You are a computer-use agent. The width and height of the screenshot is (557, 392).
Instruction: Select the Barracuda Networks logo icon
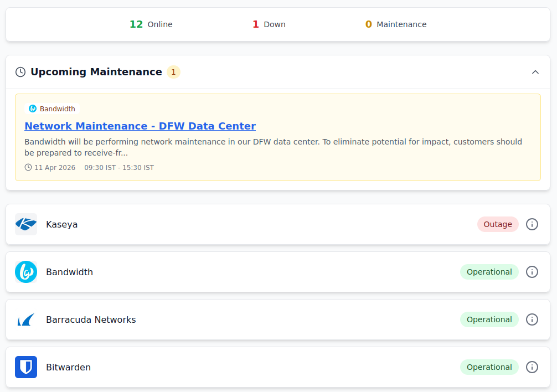pos(26,319)
